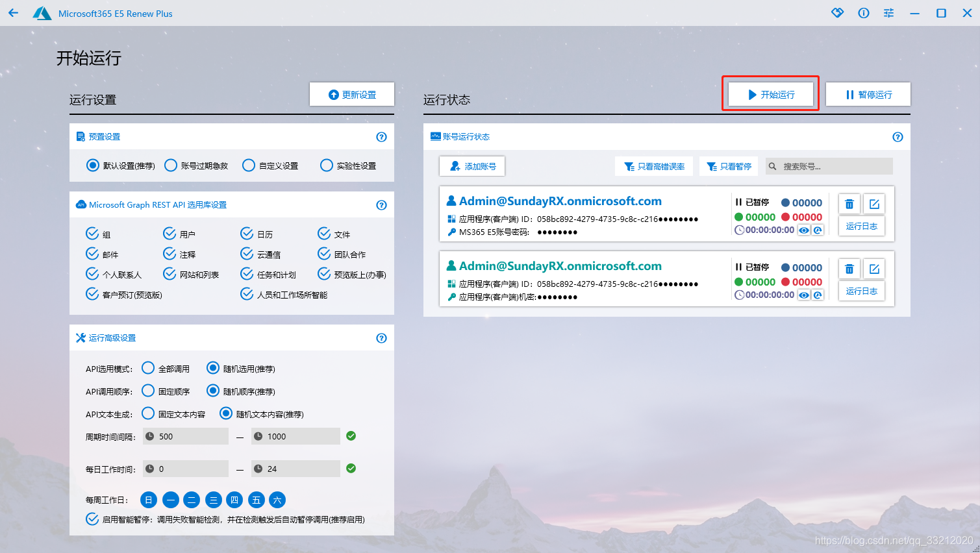This screenshot has height=553, width=980.
Task: Click the back arrow in title bar
Action: click(14, 13)
